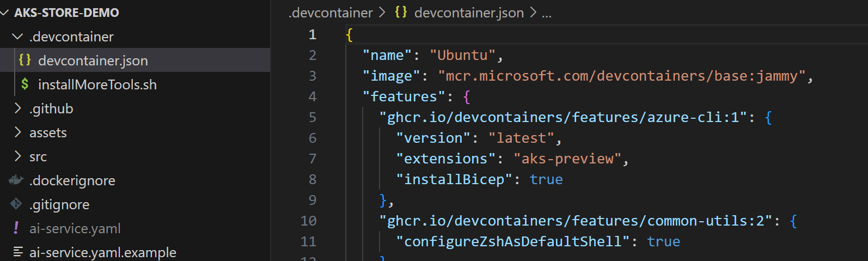868x261 pixels.
Task: Click the JSON braces icon beside devcontainer.json in explorer
Action: [25, 60]
